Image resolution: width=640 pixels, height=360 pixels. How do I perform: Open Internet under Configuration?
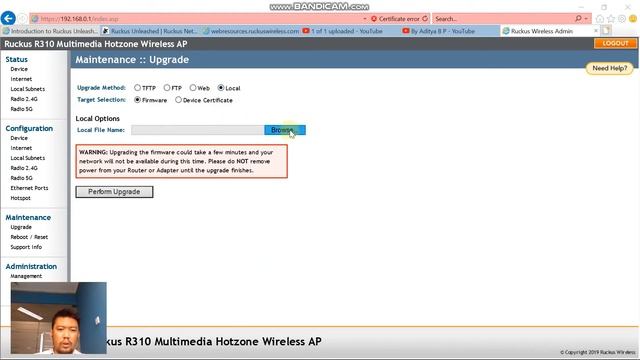point(21,148)
